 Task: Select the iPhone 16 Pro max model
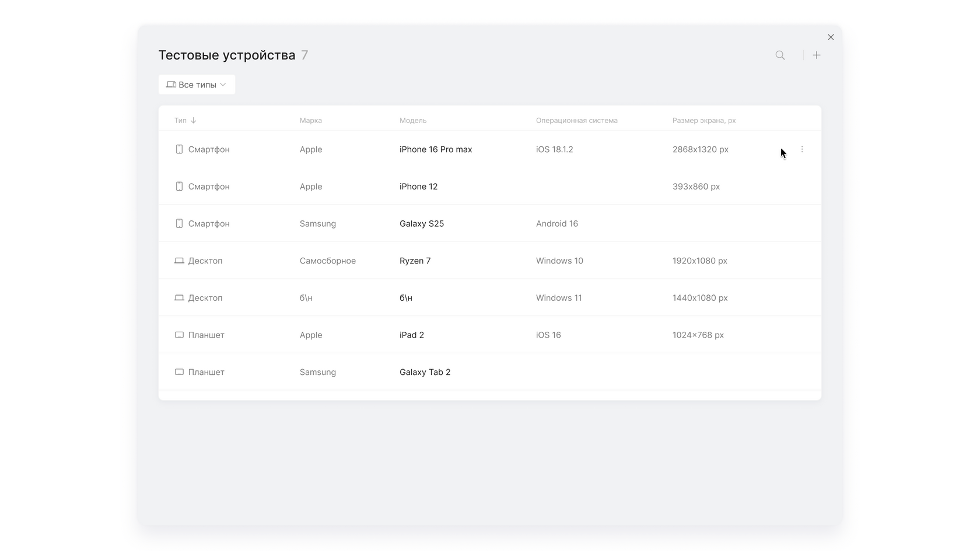point(436,149)
